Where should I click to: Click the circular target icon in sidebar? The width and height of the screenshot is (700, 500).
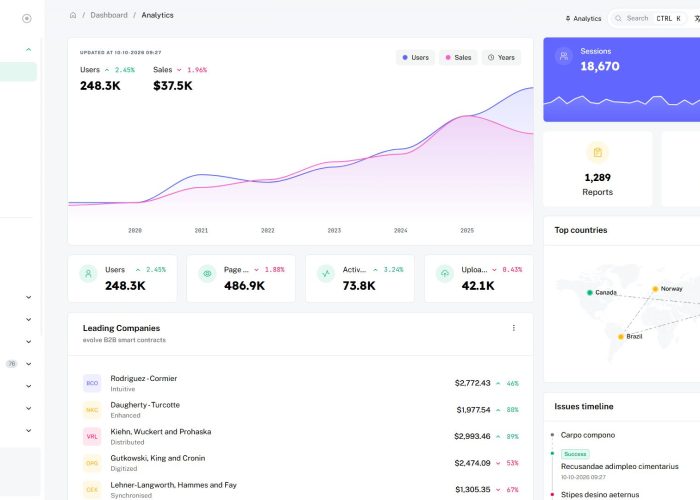click(27, 18)
